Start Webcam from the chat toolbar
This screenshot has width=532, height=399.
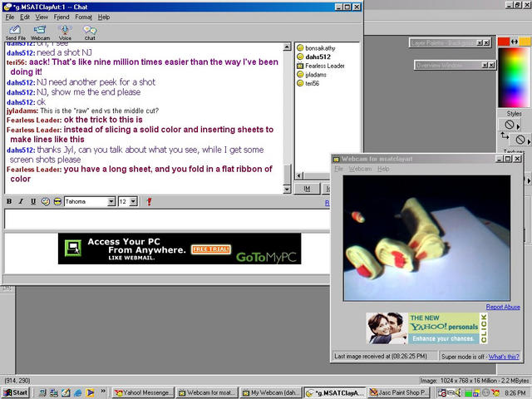pyautogui.click(x=40, y=32)
